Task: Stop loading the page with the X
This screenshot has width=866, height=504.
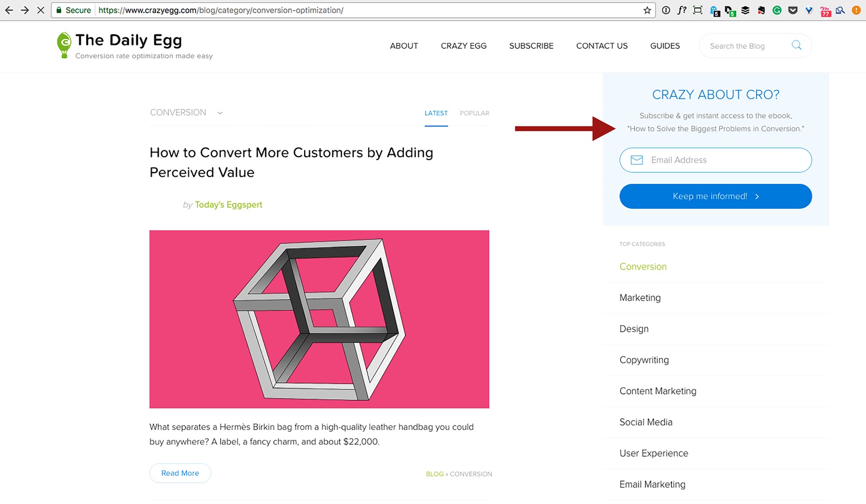Action: click(x=41, y=10)
